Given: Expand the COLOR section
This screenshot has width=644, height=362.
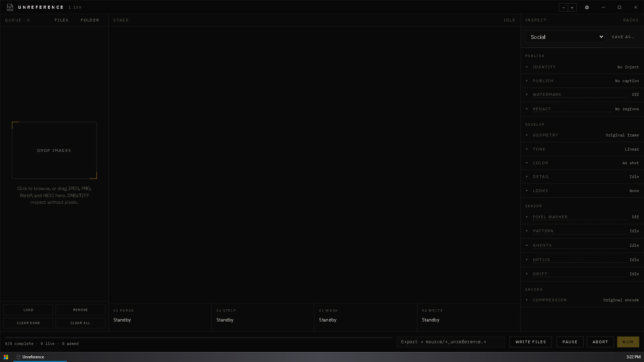Looking at the screenshot, I should click(x=582, y=163).
